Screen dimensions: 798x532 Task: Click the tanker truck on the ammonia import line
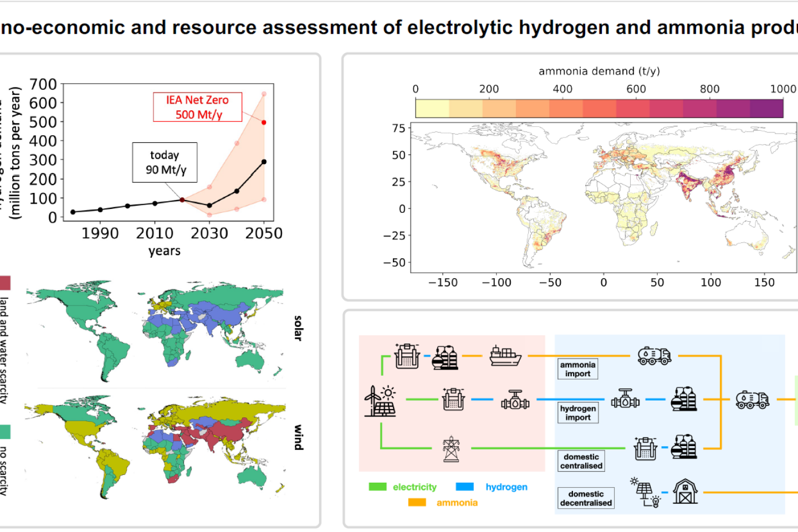point(654,356)
